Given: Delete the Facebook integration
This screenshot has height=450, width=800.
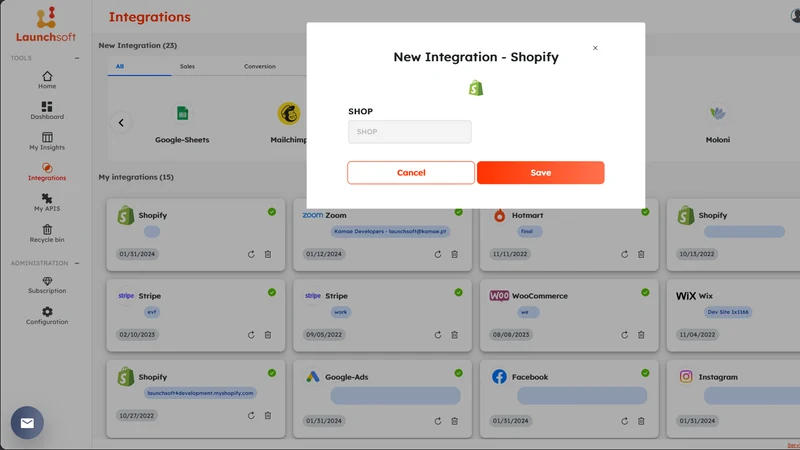Looking at the screenshot, I should 641,421.
